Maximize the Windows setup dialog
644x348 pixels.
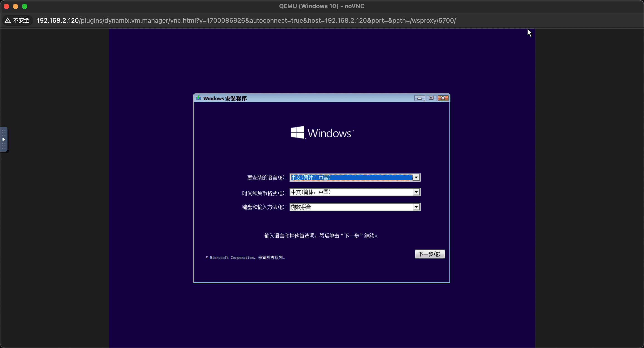[431, 98]
